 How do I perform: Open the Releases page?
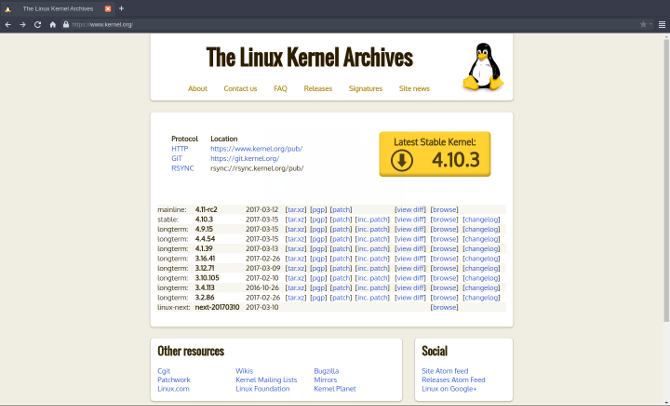point(318,88)
